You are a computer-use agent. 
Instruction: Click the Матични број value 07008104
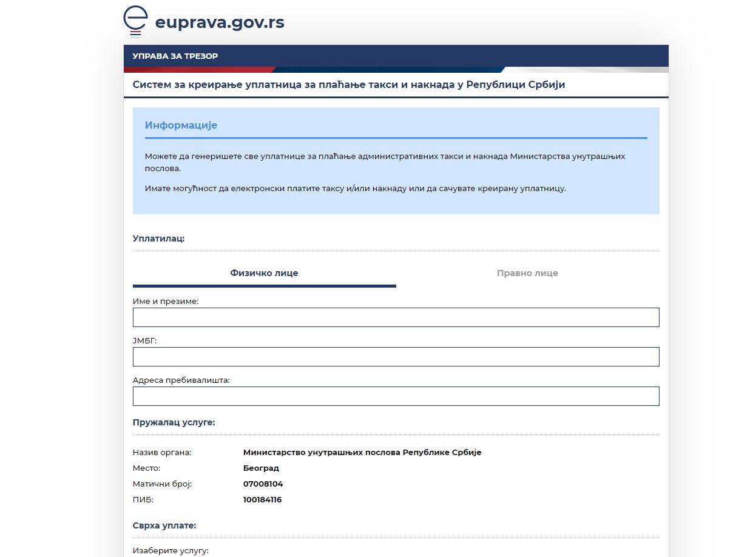(263, 484)
